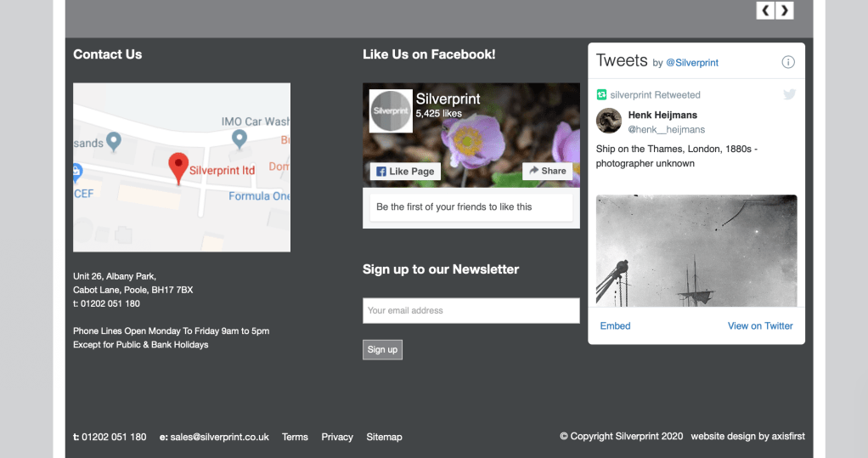
Task: Open the Embed link in Tweets widget
Action: [615, 325]
